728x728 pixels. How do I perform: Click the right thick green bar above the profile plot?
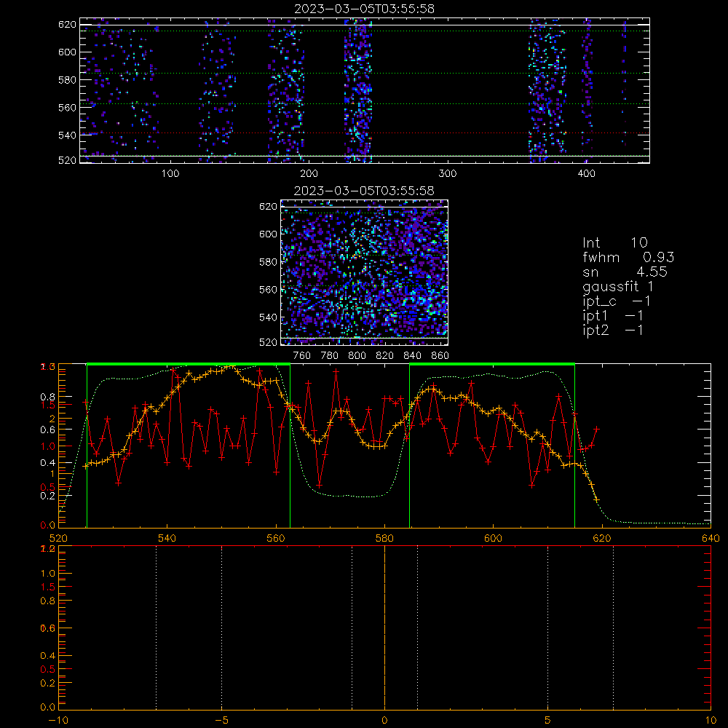492,365
